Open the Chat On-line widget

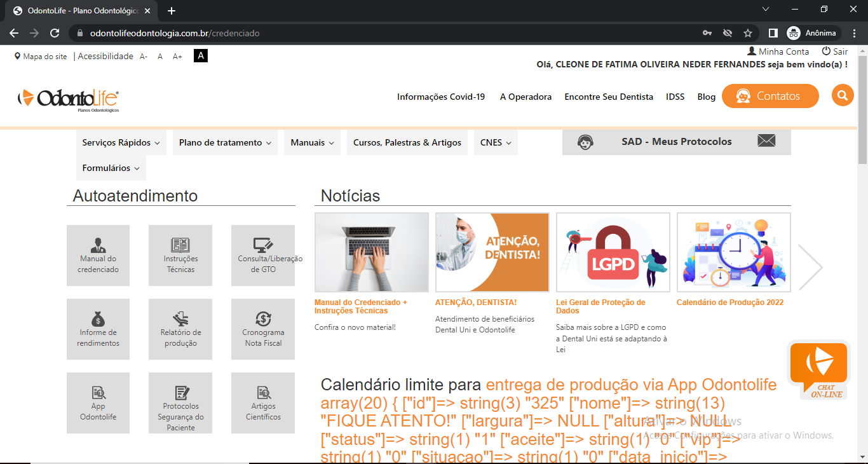coord(818,370)
